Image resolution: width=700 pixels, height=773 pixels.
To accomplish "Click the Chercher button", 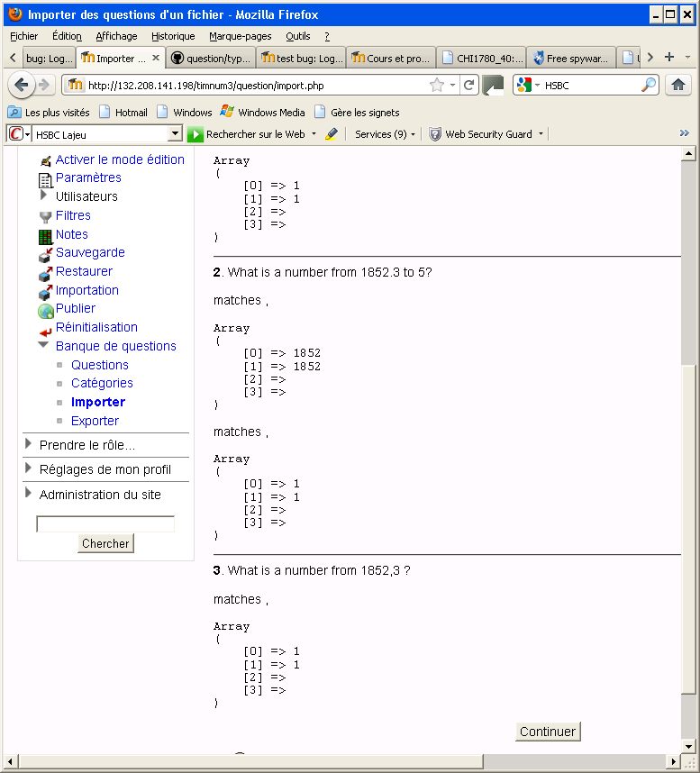I will point(105,543).
